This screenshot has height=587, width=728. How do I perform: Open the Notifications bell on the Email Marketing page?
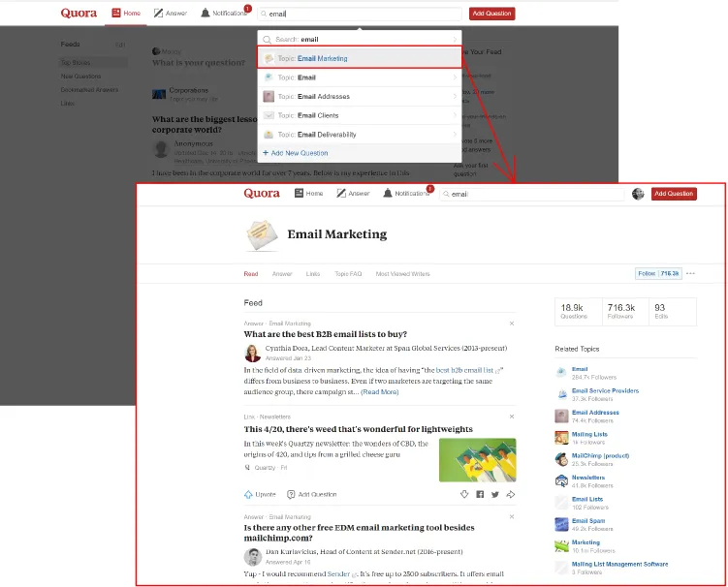[x=407, y=193]
